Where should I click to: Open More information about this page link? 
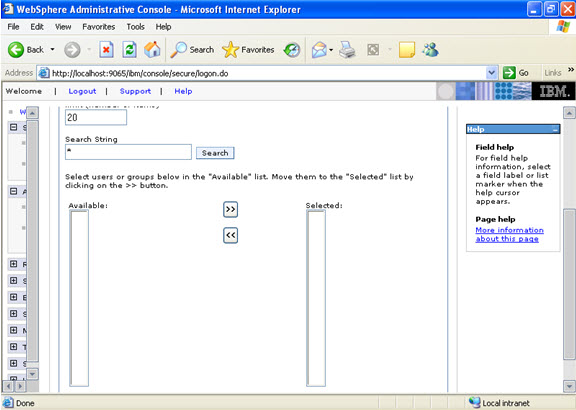[x=509, y=234]
